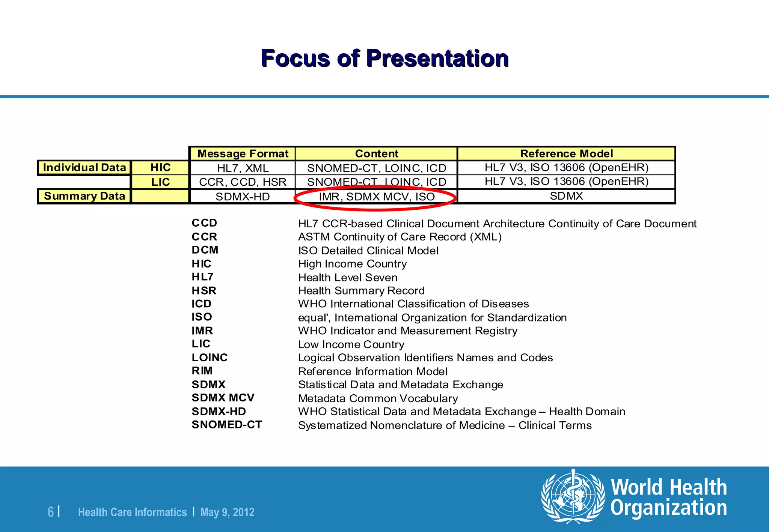
Task: Click the Individual Data row label
Action: click(84, 167)
